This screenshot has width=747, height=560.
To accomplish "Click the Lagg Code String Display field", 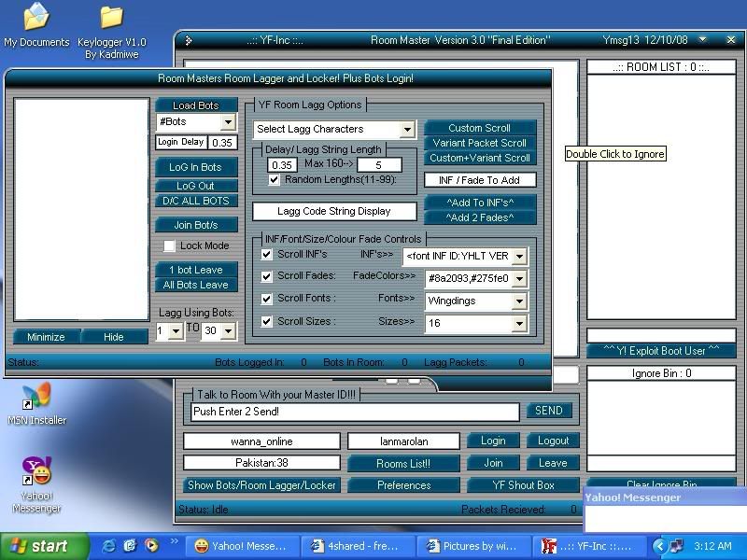I will 334,212.
